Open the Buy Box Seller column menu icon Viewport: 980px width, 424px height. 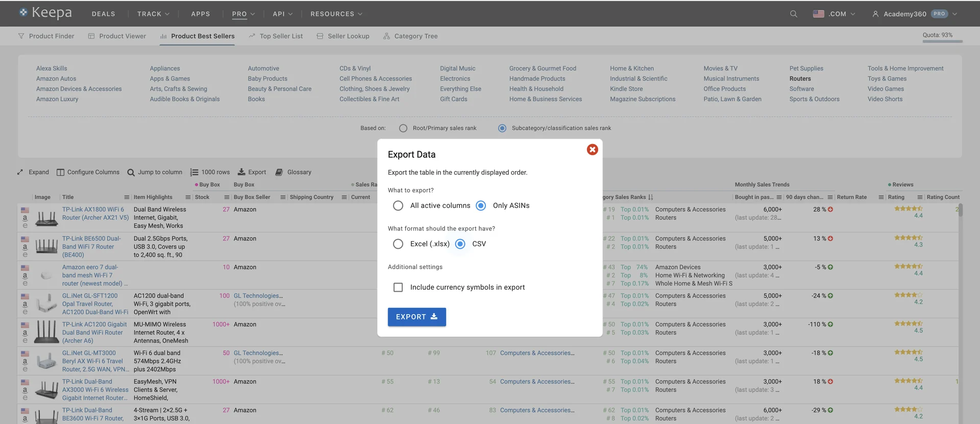pos(283,197)
